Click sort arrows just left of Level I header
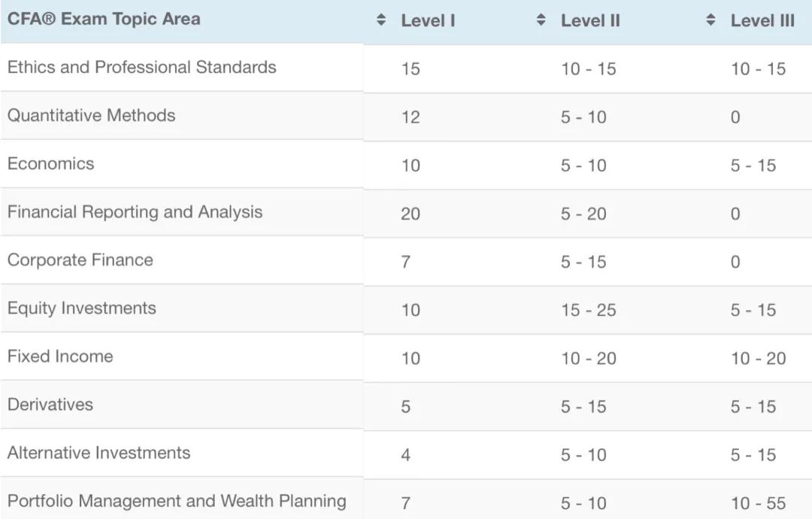The width and height of the screenshot is (812, 519). (380, 20)
